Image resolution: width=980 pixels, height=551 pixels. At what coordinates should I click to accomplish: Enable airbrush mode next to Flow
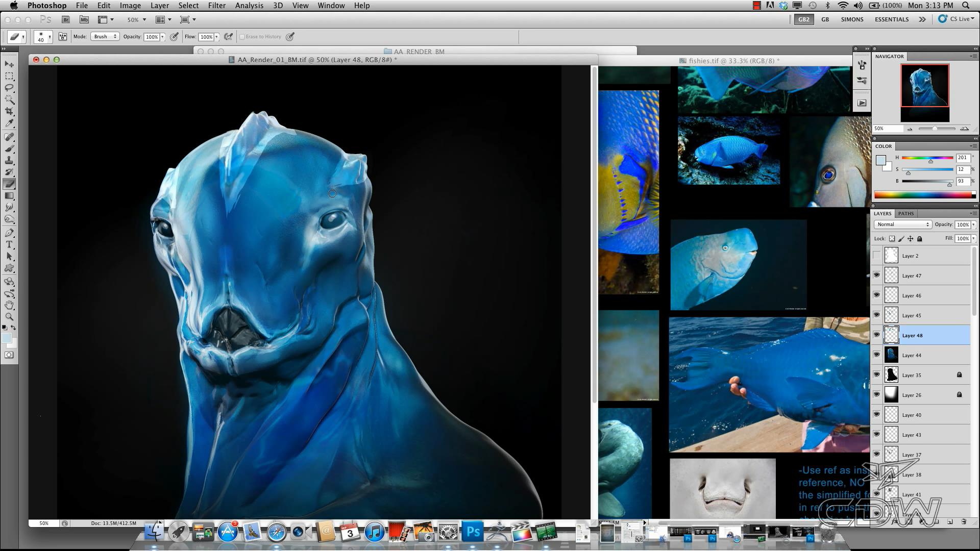point(228,37)
